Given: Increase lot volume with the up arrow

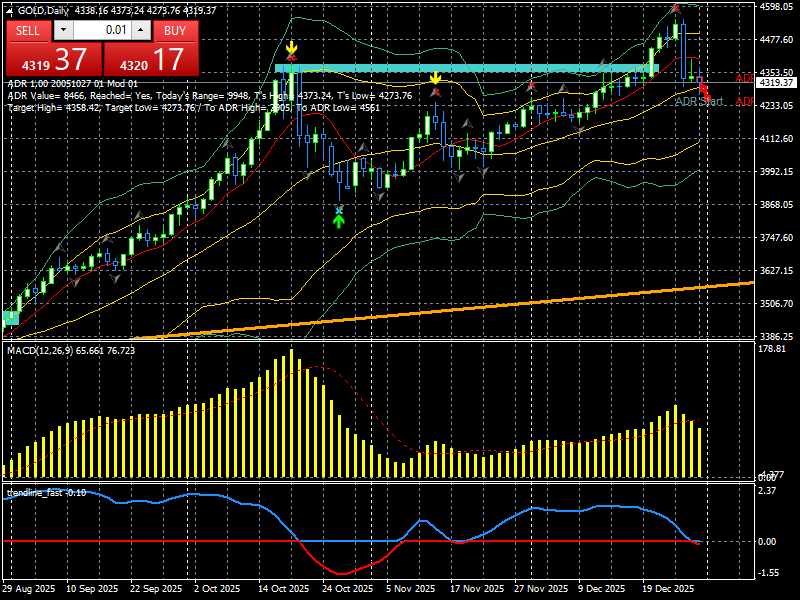Looking at the screenshot, I should click(x=141, y=30).
